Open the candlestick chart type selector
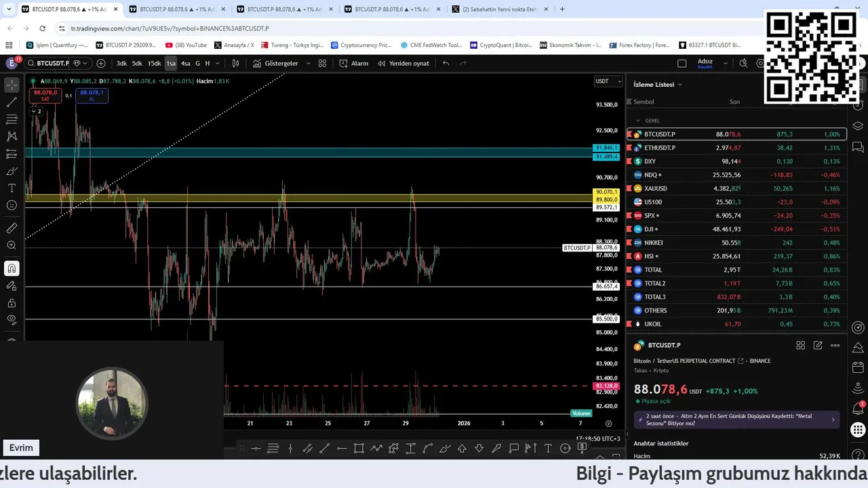This screenshot has height=488, width=868. coord(235,63)
